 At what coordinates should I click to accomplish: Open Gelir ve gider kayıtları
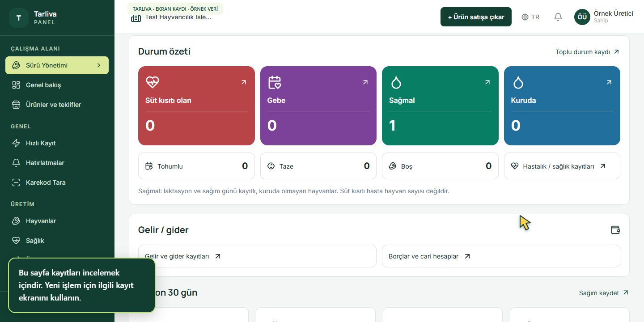click(257, 256)
